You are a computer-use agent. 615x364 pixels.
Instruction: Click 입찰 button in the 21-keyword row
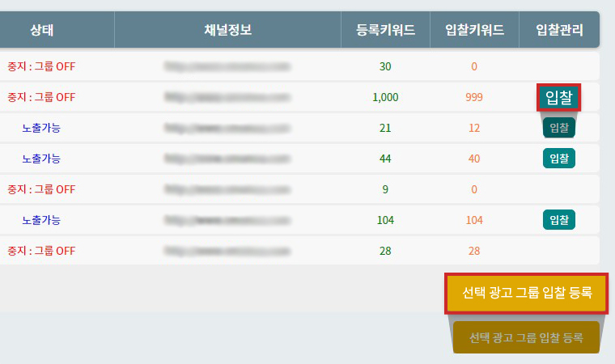pyautogui.click(x=558, y=128)
